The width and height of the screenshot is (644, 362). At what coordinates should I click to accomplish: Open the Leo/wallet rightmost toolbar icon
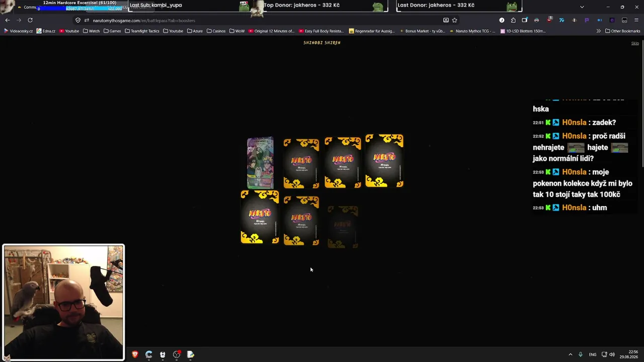(x=624, y=20)
